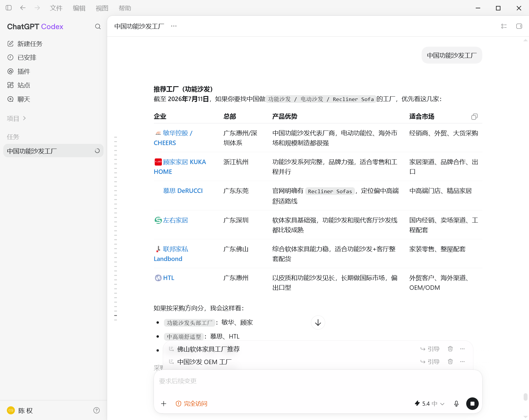The height and width of the screenshot is (420, 529).
Task: Toggle the right panel icon in header
Action: (519, 26)
